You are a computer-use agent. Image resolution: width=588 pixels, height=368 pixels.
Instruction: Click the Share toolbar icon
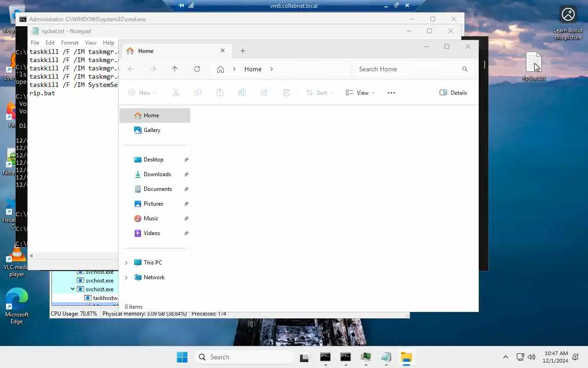264,92
